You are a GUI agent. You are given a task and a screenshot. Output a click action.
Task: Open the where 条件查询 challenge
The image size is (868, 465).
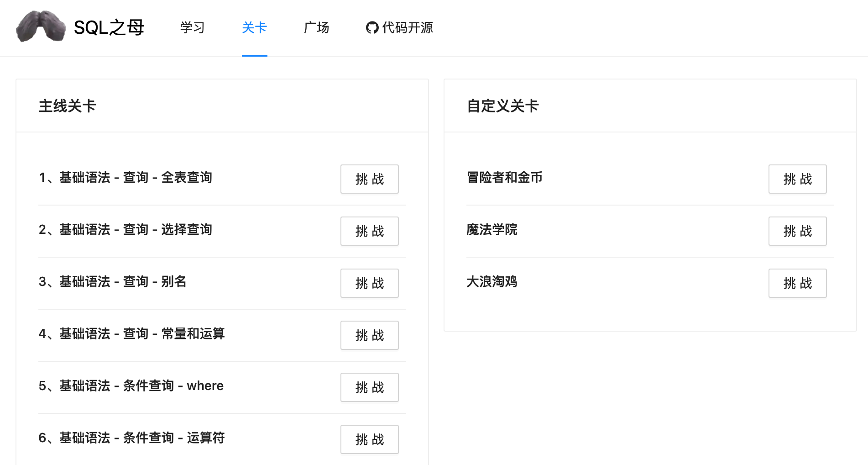[369, 387]
